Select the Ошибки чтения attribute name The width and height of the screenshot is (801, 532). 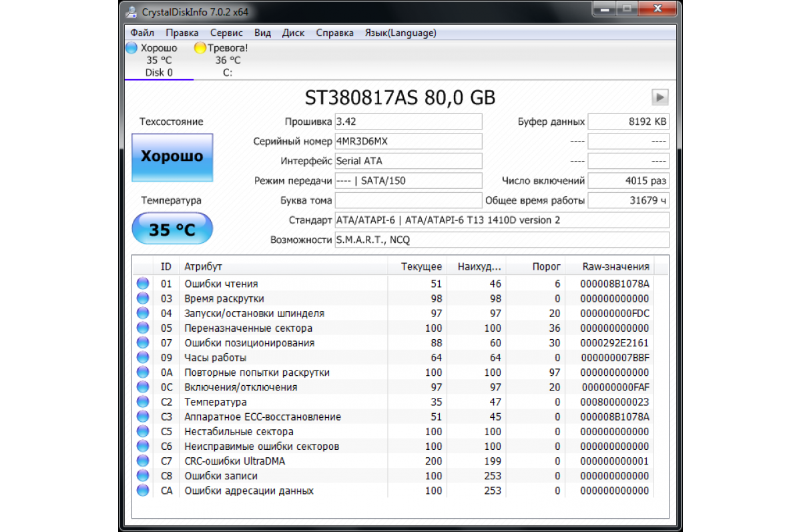221,284
